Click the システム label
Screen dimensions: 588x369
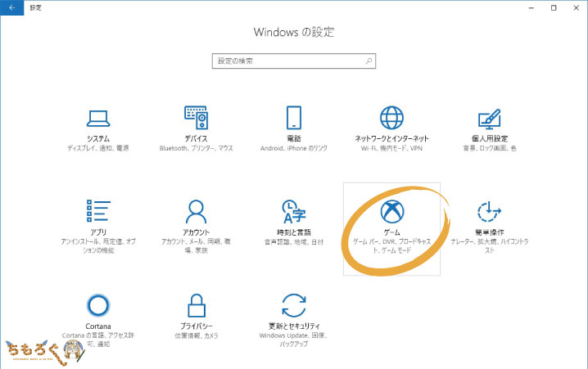(98, 138)
